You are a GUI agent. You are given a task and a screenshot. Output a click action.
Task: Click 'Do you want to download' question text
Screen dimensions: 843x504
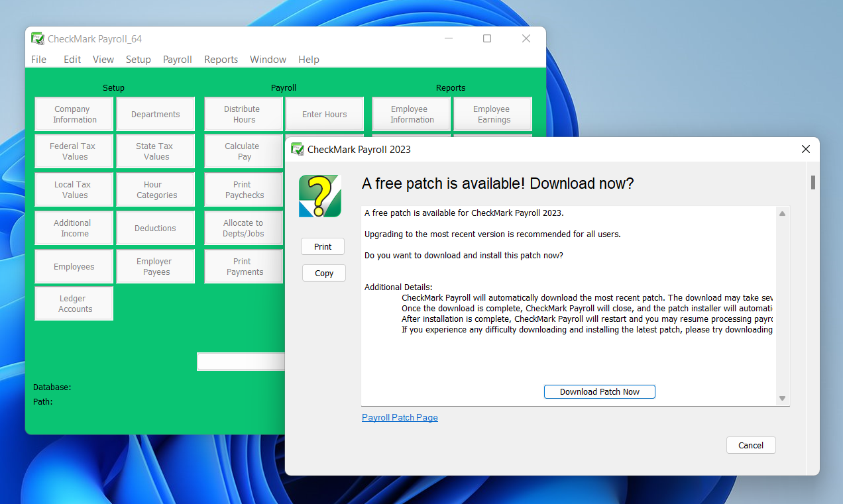pyautogui.click(x=464, y=255)
